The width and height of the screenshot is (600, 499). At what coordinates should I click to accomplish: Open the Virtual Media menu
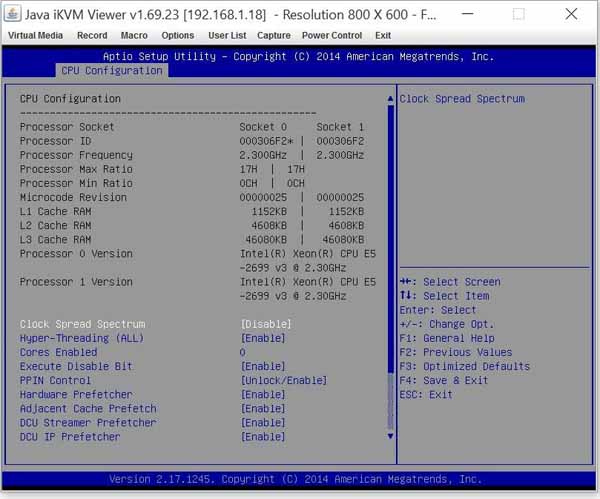pos(36,35)
